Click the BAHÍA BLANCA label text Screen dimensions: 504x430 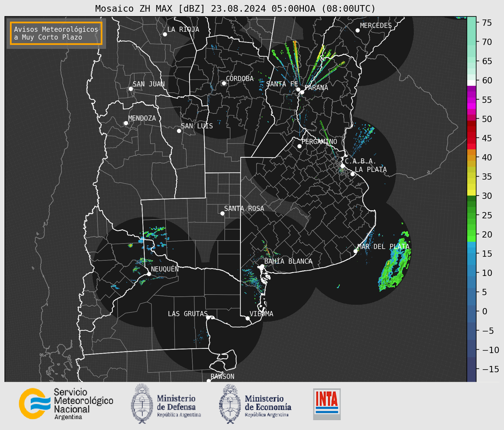click(x=288, y=261)
